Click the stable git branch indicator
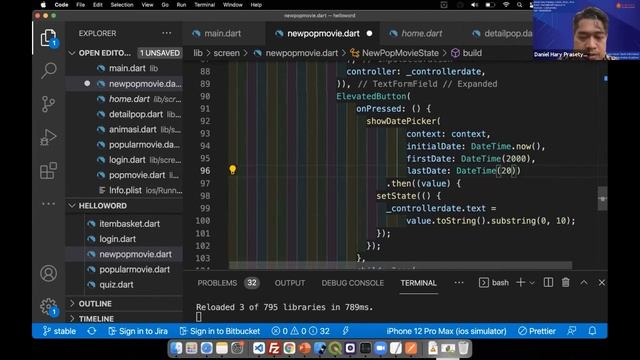640x360 pixels. click(60, 331)
